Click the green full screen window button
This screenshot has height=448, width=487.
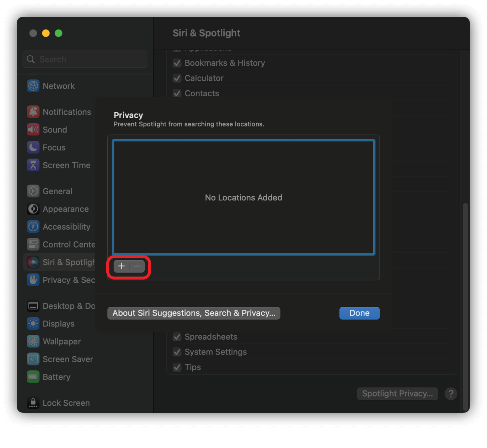tap(59, 33)
